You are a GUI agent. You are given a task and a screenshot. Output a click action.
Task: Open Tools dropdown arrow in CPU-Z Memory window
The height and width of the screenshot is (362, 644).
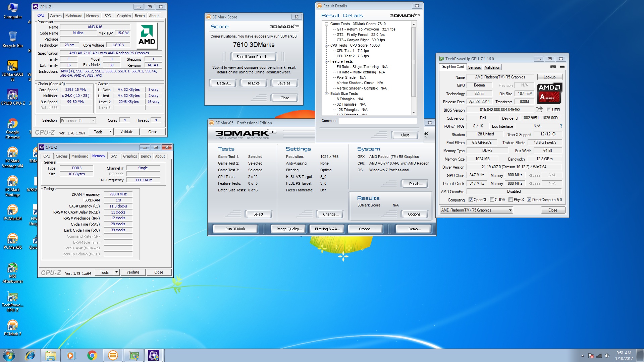tap(116, 272)
